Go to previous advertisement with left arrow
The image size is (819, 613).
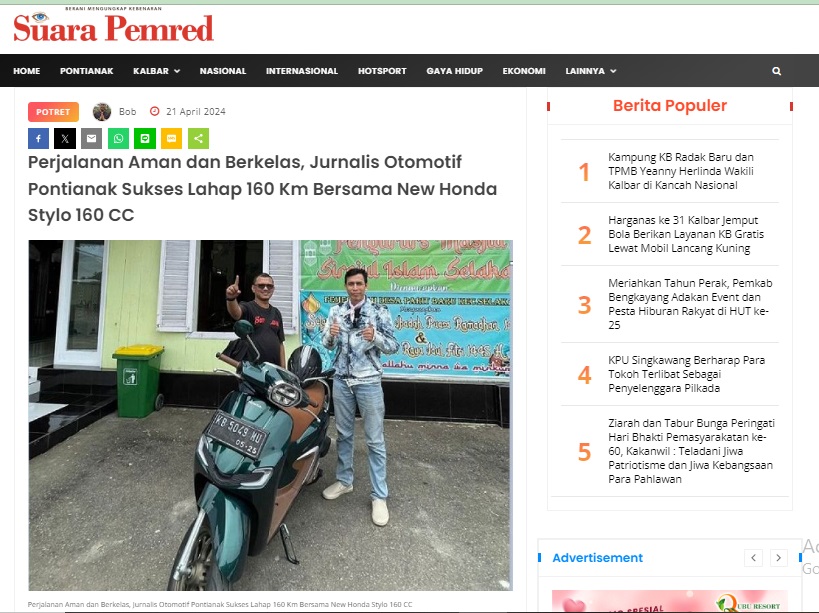tap(753, 558)
